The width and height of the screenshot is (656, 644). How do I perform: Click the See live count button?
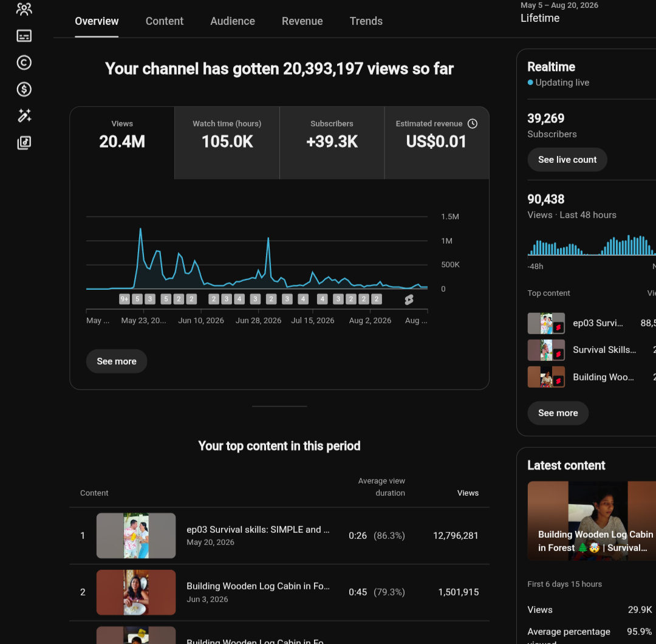click(x=567, y=159)
